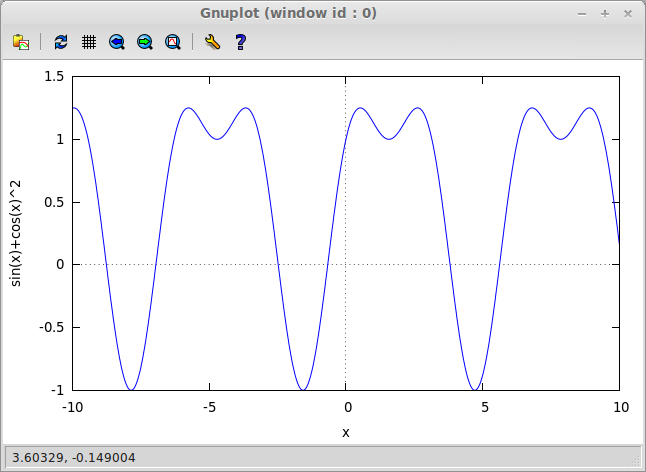The height and width of the screenshot is (472, 646).
Task: Autoscale the plot axes
Action: [173, 42]
